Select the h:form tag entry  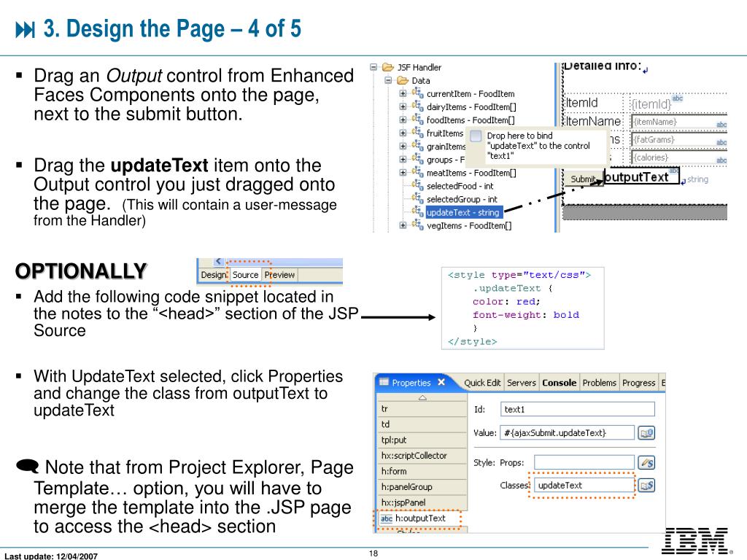click(422, 472)
